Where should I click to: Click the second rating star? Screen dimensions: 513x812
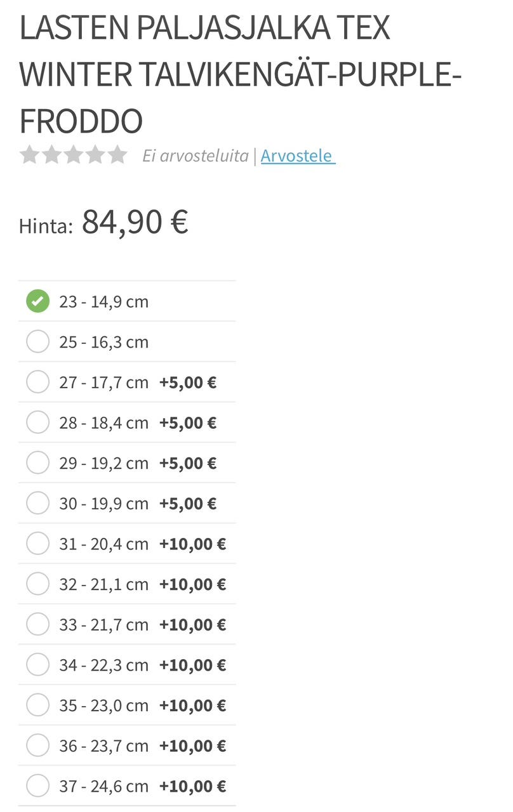click(x=51, y=155)
